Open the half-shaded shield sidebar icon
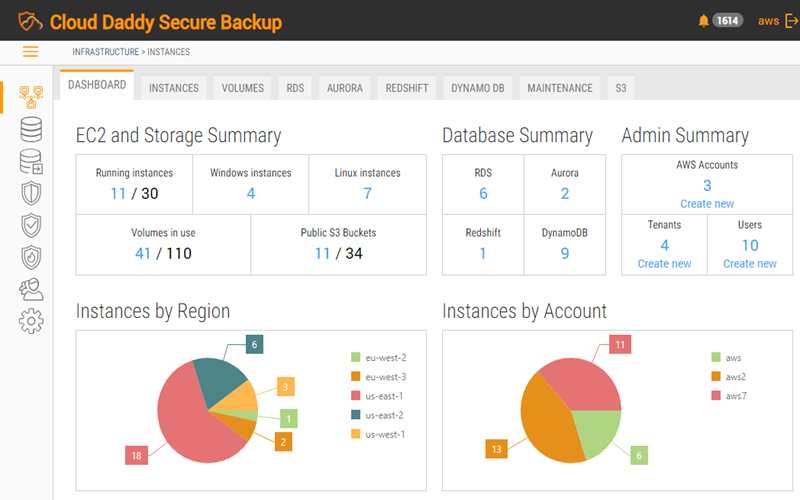This screenshot has height=500, width=800. (x=31, y=193)
